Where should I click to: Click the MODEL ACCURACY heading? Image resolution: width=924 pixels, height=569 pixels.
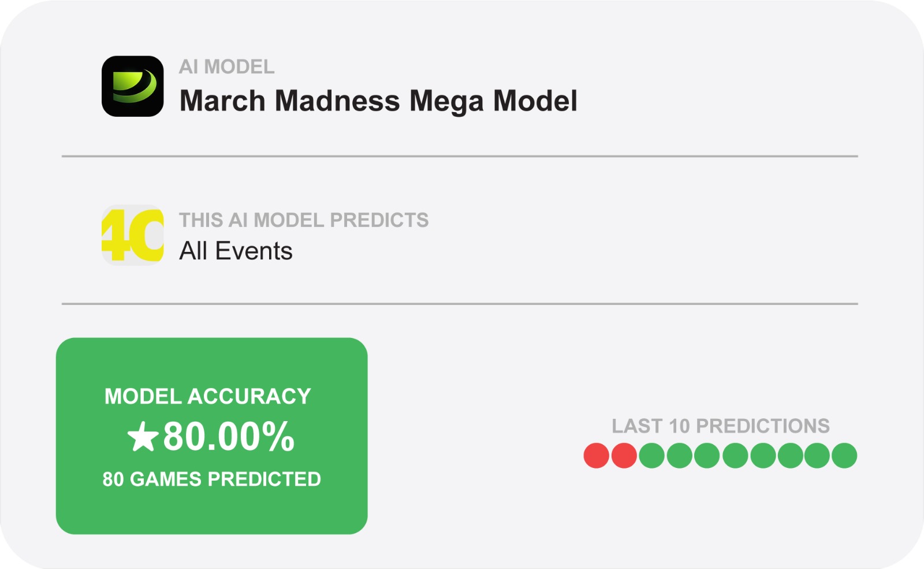pyautogui.click(x=208, y=396)
